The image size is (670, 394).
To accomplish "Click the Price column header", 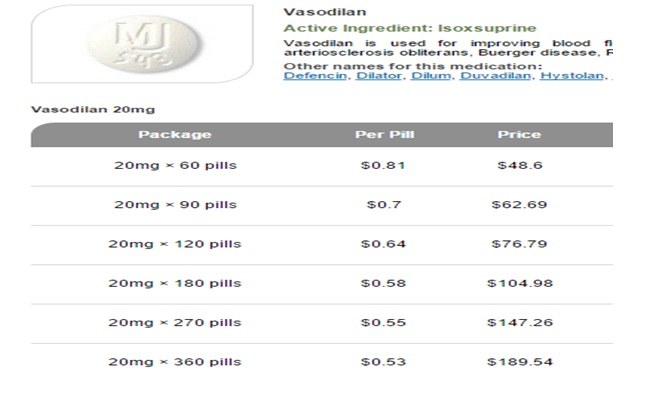I will 519,135.
